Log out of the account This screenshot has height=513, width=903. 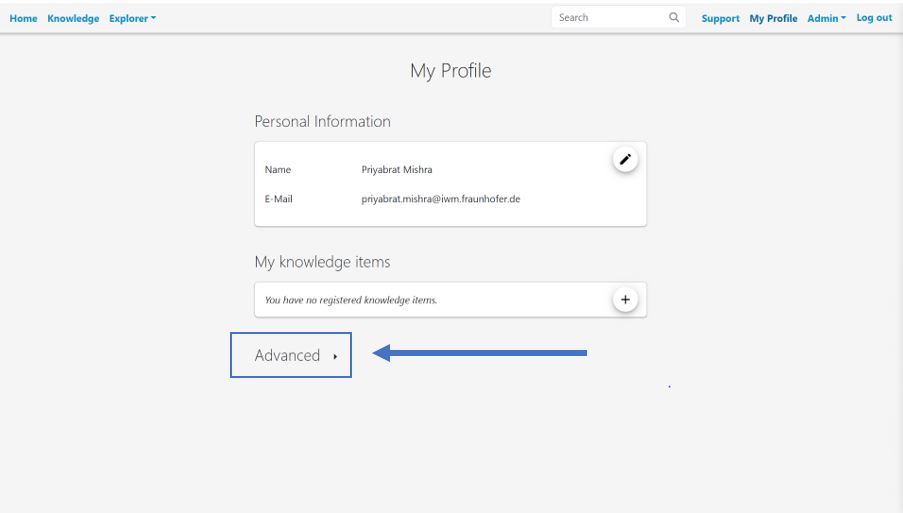[x=874, y=18]
